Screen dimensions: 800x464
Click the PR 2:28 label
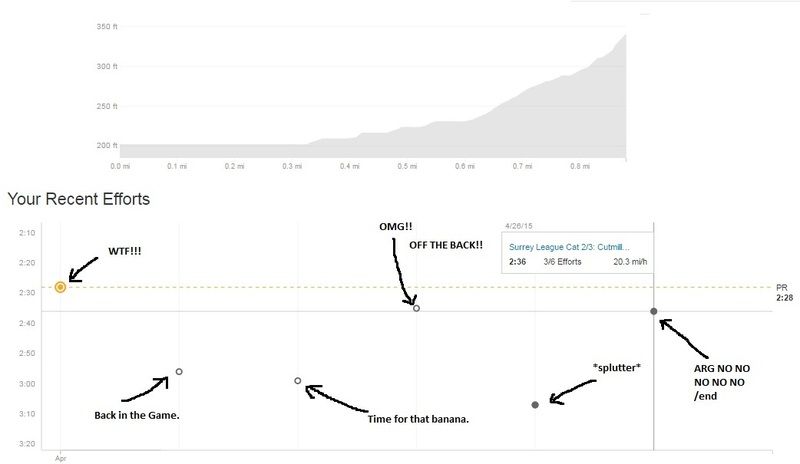point(784,292)
